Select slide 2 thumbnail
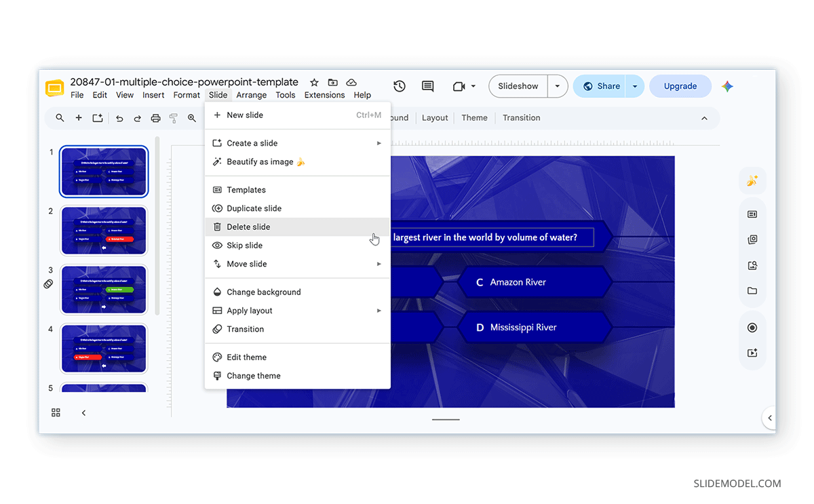Screen dimensions: 814x504 [x=104, y=231]
